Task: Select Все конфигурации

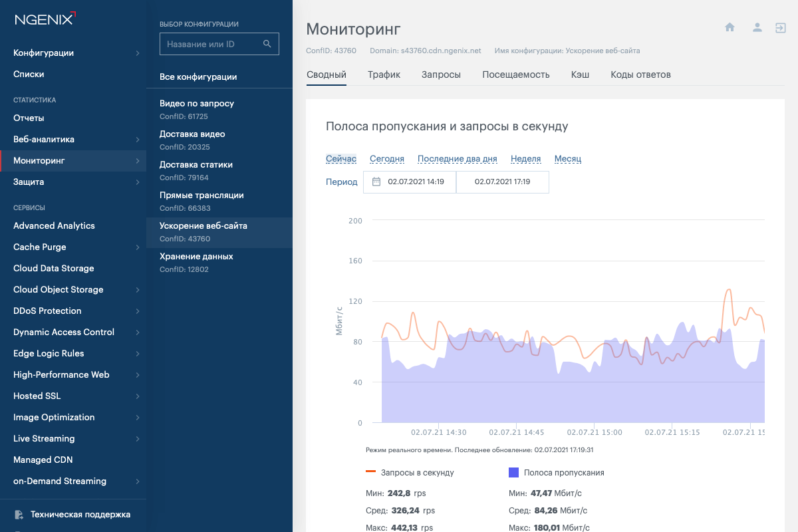Action: coord(198,77)
